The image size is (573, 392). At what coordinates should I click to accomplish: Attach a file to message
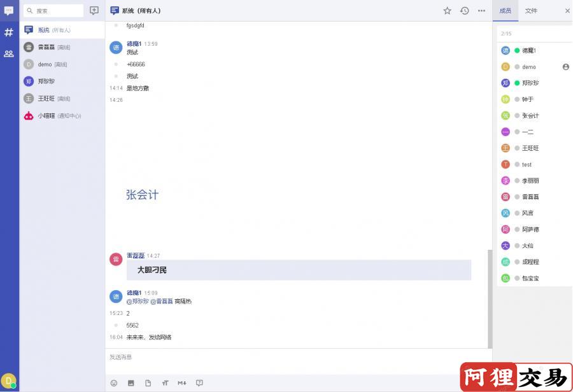148,383
